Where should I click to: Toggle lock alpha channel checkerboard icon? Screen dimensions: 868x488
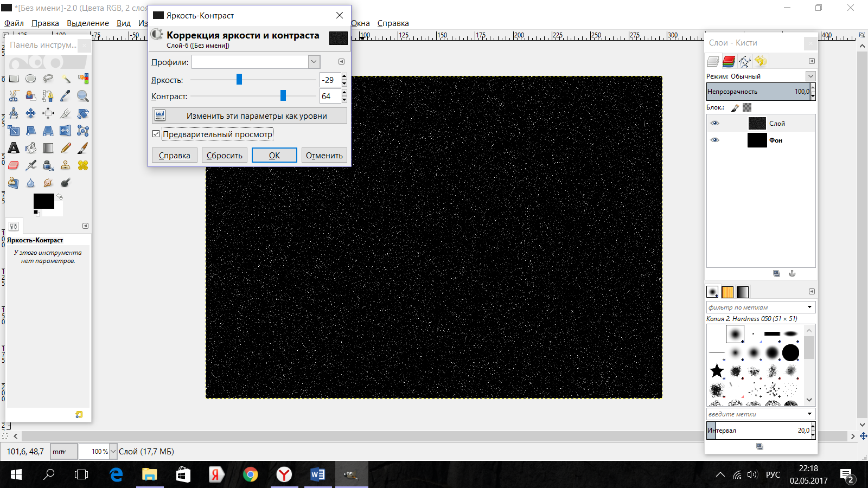pyautogui.click(x=747, y=107)
